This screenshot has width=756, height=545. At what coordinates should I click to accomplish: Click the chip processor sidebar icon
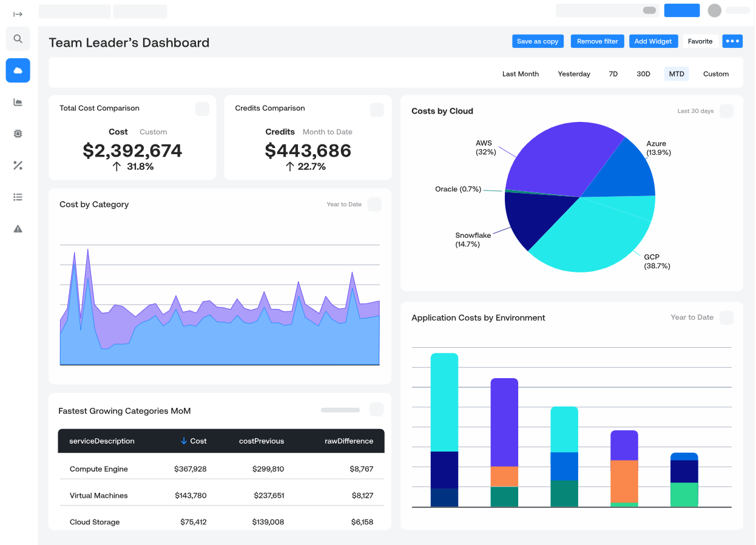pos(18,134)
